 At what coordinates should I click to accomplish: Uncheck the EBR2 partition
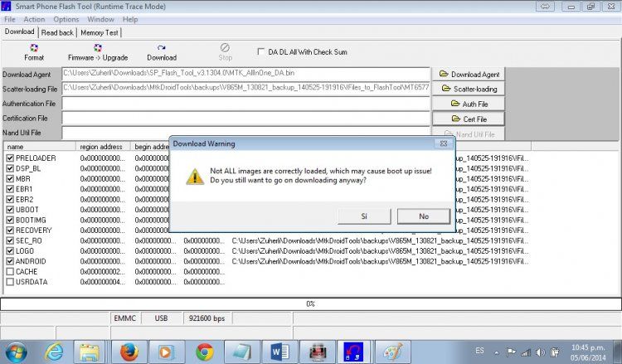pos(10,199)
